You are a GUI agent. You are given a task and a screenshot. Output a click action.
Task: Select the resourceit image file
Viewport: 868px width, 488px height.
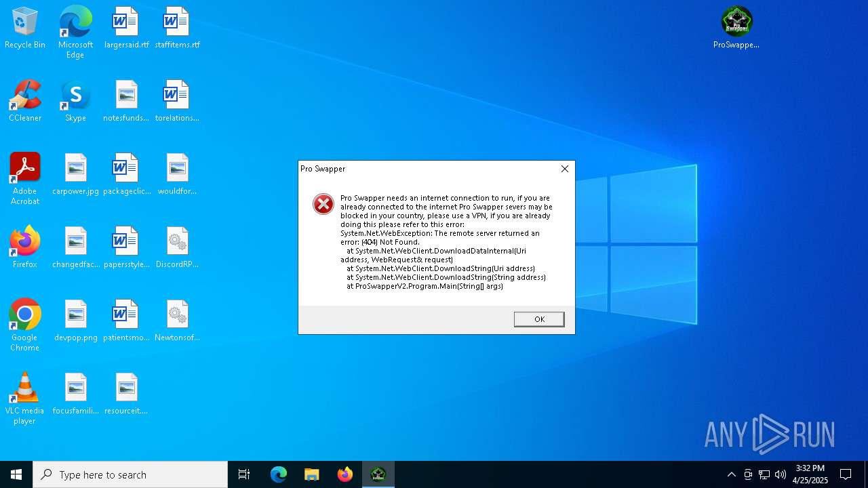pyautogui.click(x=127, y=394)
